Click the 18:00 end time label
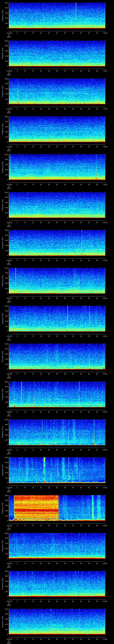This screenshot has height=644, width=114. point(105,147)
